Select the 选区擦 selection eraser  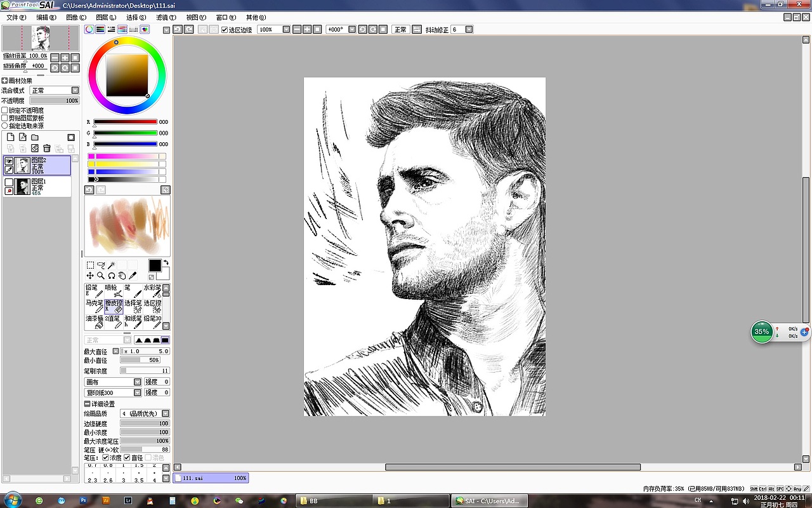click(152, 306)
